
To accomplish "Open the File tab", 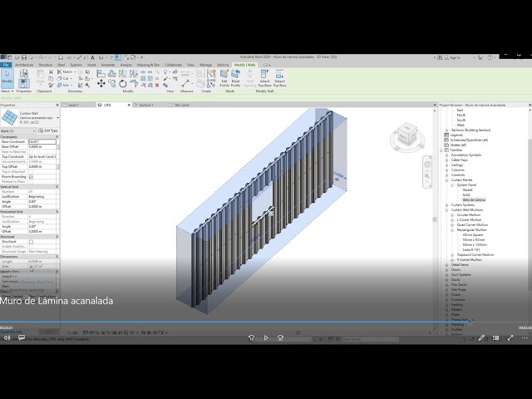I will tap(6, 65).
